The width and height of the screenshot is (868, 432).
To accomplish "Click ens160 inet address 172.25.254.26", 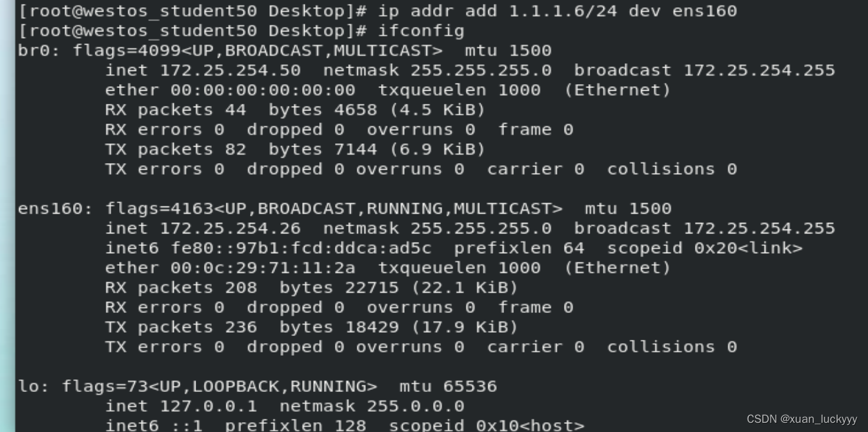I will click(x=230, y=228).
